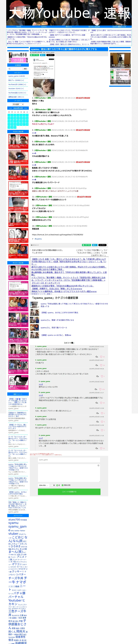Image resolution: width=138 pixels, height=644 pixels.
Task: Reply to comment 4 about account takeover
Action: [97, 413]
